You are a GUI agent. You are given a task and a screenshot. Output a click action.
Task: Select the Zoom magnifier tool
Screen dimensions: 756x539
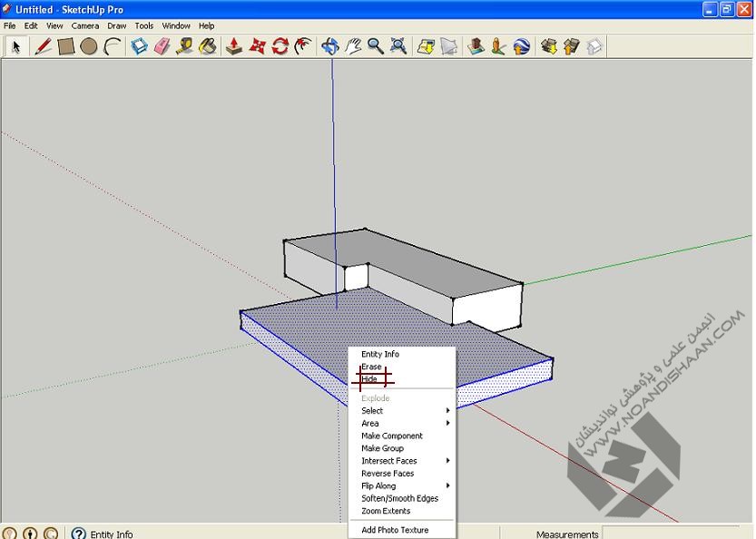[376, 46]
